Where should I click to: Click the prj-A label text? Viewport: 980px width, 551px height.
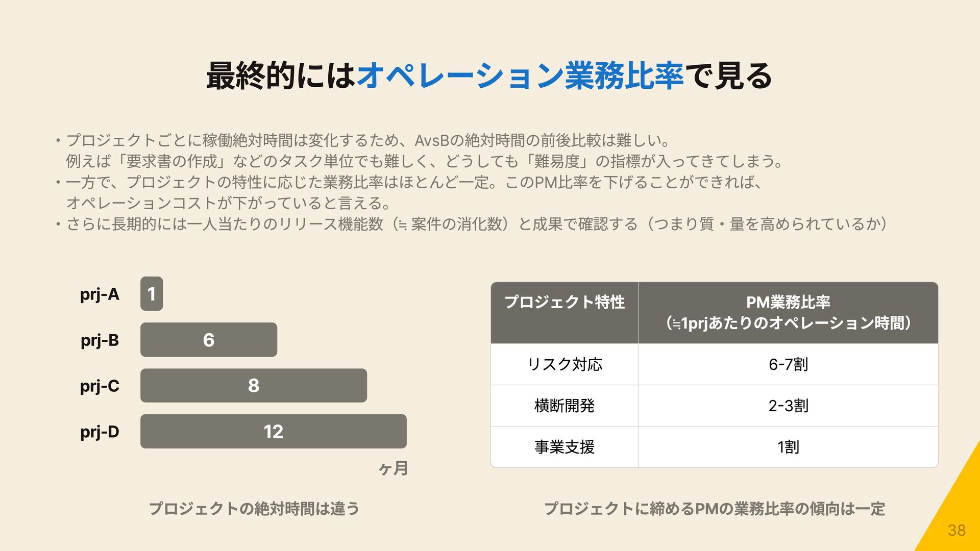tap(100, 294)
